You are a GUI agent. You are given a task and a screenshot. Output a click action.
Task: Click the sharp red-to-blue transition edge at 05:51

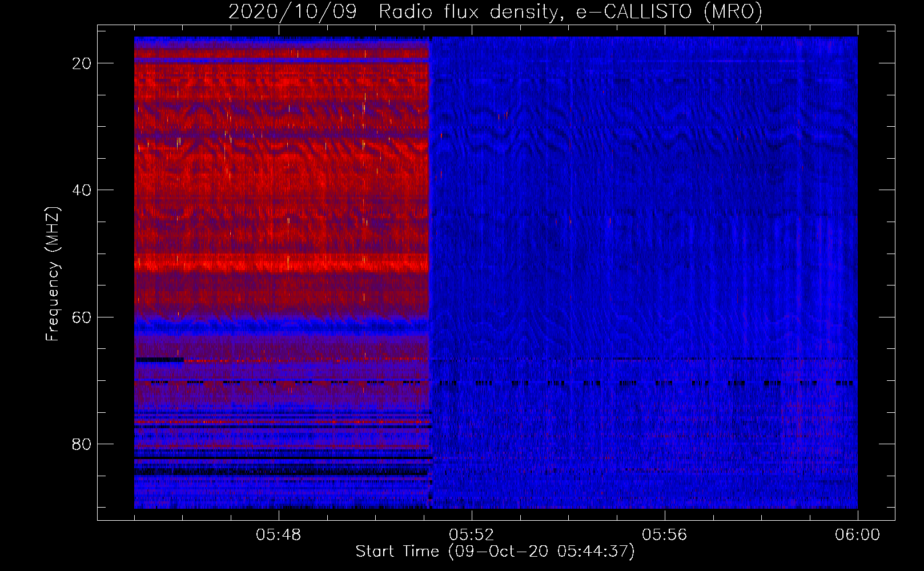[430, 272]
